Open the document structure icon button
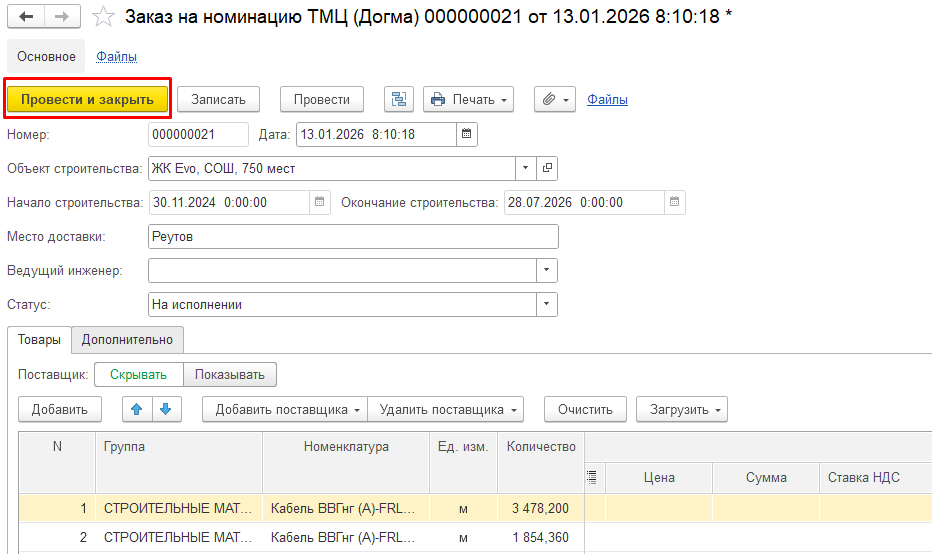932x554 pixels. 400,99
